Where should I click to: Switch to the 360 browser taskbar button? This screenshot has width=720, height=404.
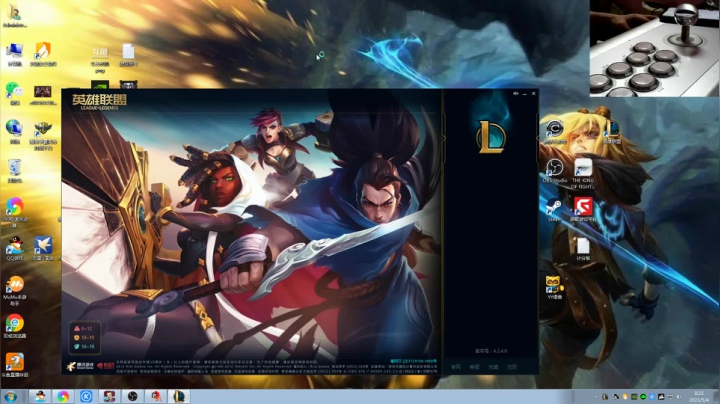click(x=63, y=396)
